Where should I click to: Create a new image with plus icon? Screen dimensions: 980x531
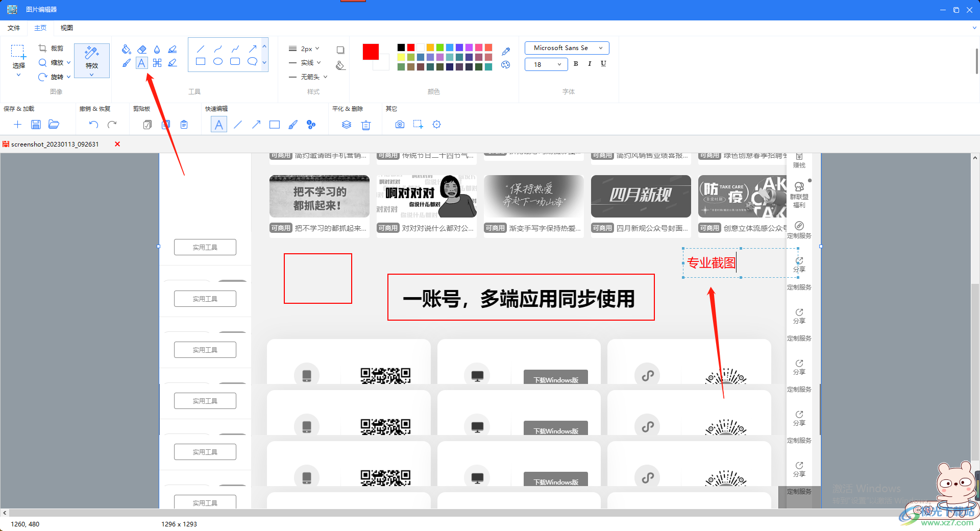[17, 125]
